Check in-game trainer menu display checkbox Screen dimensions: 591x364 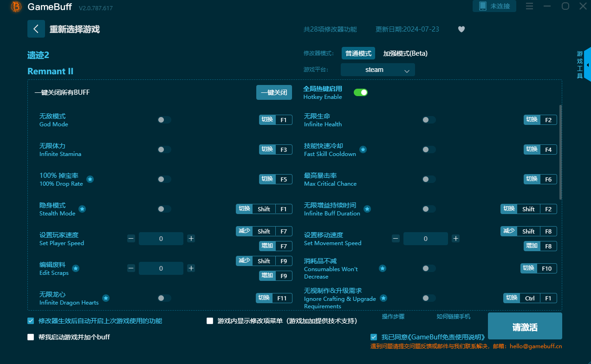(210, 321)
